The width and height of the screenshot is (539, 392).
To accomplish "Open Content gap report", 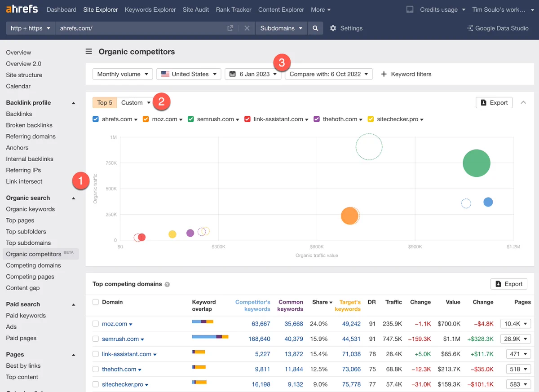I will click(23, 288).
